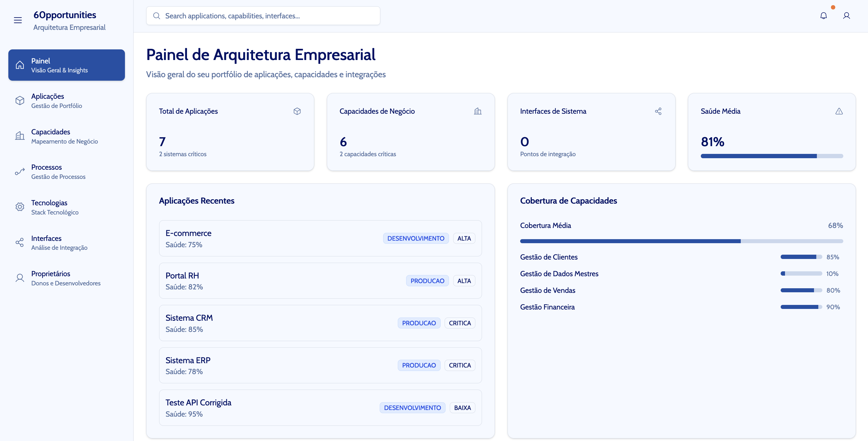The image size is (868, 441).
Task: Click the cube icon in Total de Aplicações
Action: tap(297, 111)
